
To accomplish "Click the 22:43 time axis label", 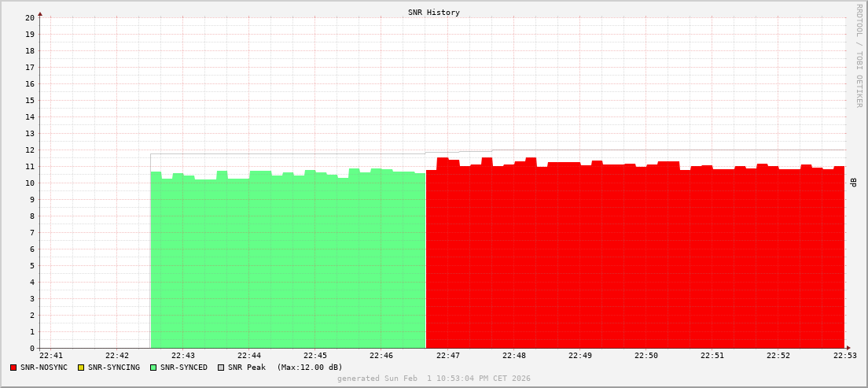I will tap(182, 356).
